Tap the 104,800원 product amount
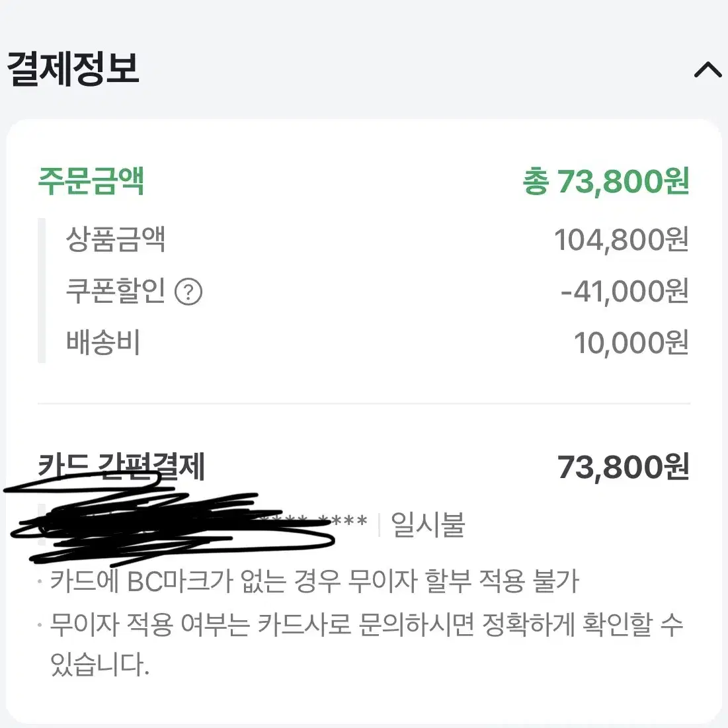 coord(622,240)
